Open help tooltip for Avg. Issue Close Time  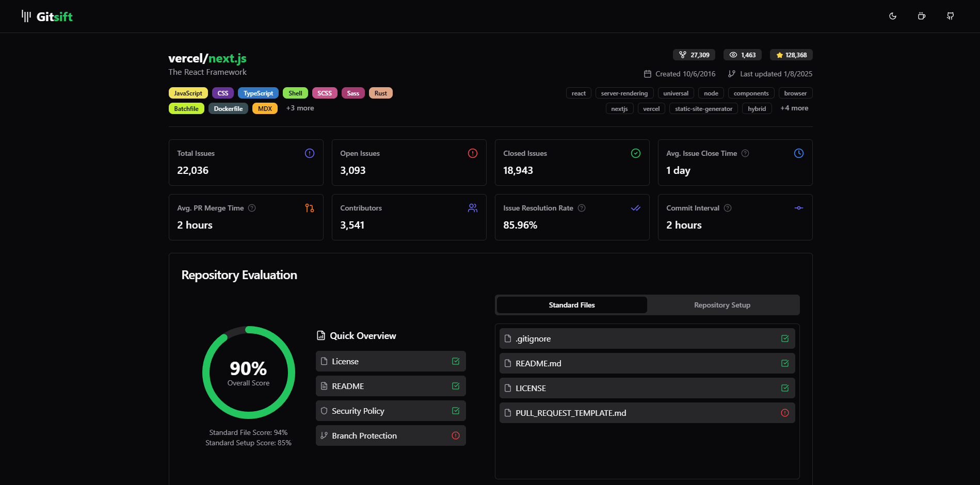coord(745,153)
